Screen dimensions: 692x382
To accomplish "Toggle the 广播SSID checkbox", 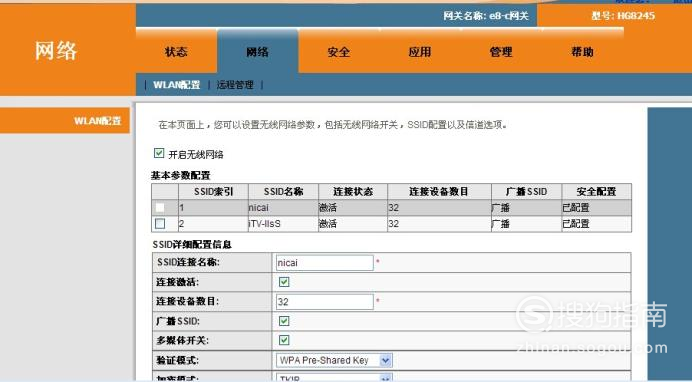I will 284,321.
